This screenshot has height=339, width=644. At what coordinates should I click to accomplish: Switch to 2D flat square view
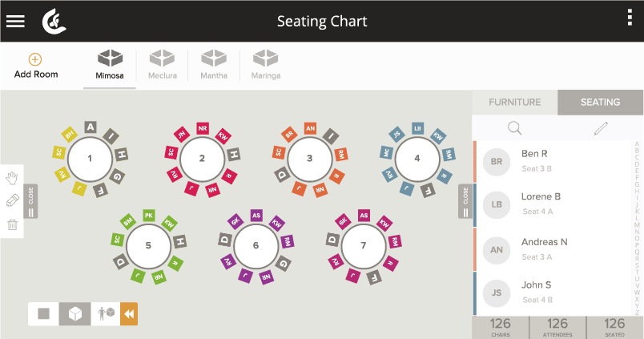pyautogui.click(x=43, y=314)
